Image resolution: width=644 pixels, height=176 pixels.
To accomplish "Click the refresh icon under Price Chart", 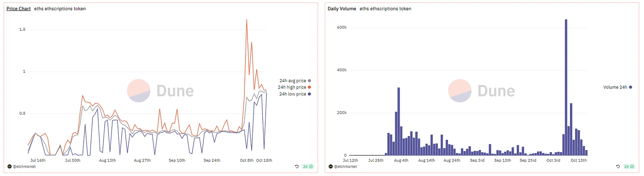I will point(297,166).
